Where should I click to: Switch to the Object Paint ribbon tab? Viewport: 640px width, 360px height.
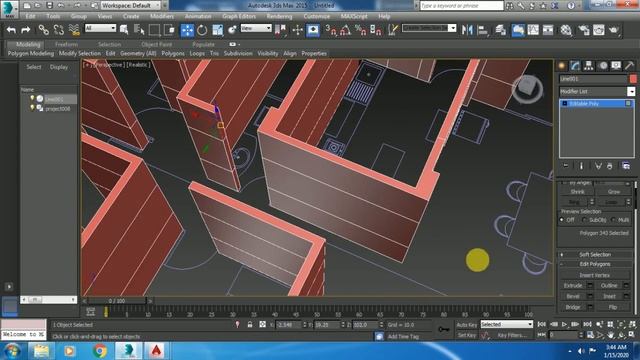[157, 44]
